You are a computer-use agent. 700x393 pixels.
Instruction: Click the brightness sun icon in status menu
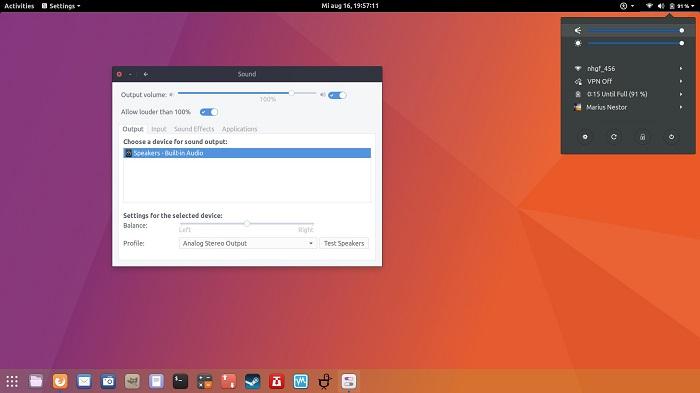[578, 43]
